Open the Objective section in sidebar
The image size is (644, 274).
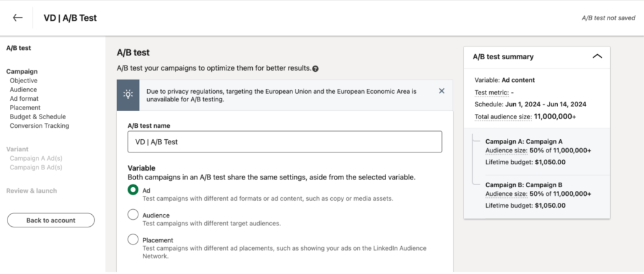(x=23, y=81)
